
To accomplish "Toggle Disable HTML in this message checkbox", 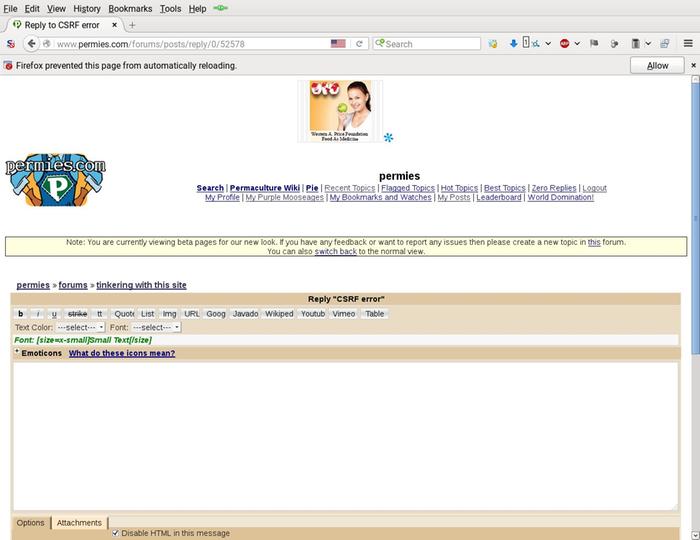I will pos(116,533).
